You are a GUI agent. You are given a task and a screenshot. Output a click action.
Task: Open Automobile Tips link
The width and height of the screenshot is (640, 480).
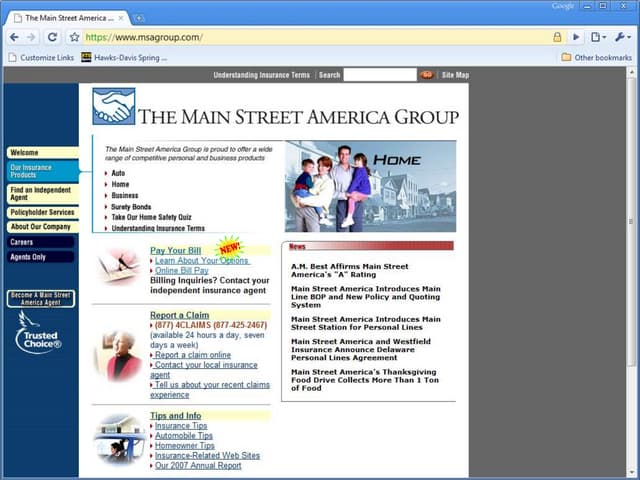pos(184,436)
